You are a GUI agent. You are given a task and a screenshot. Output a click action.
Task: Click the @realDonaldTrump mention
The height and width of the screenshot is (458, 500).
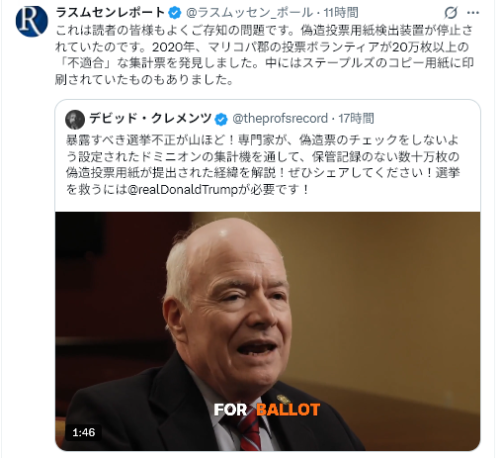tap(183, 189)
